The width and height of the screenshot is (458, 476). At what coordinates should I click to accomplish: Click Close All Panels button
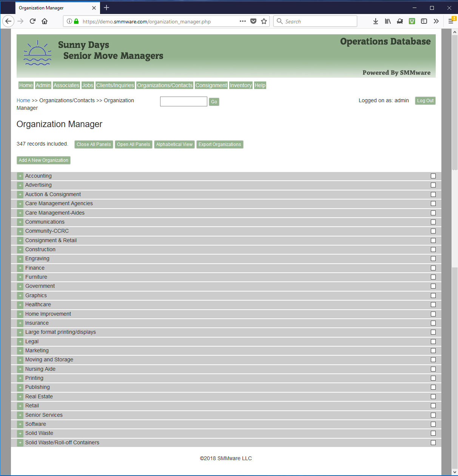click(x=94, y=144)
